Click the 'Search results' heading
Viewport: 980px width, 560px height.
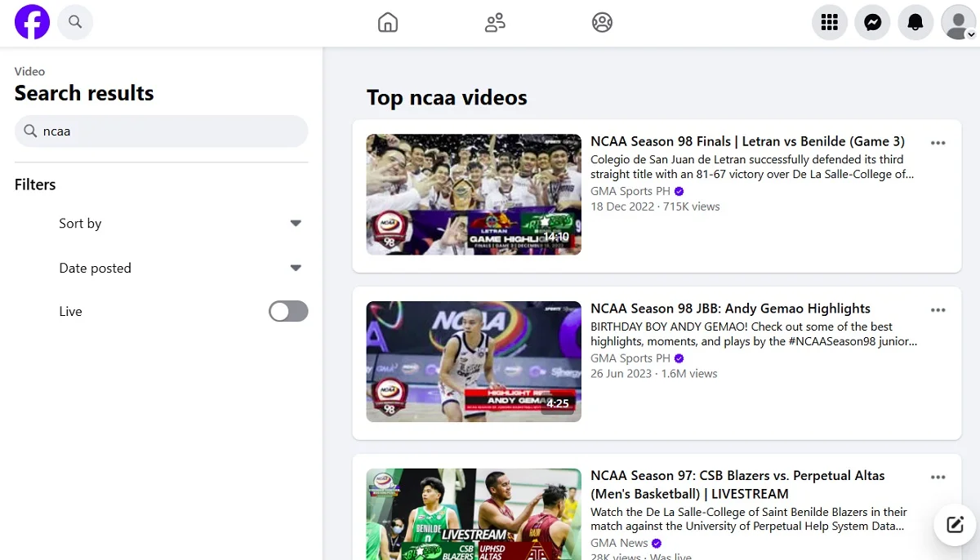point(84,93)
